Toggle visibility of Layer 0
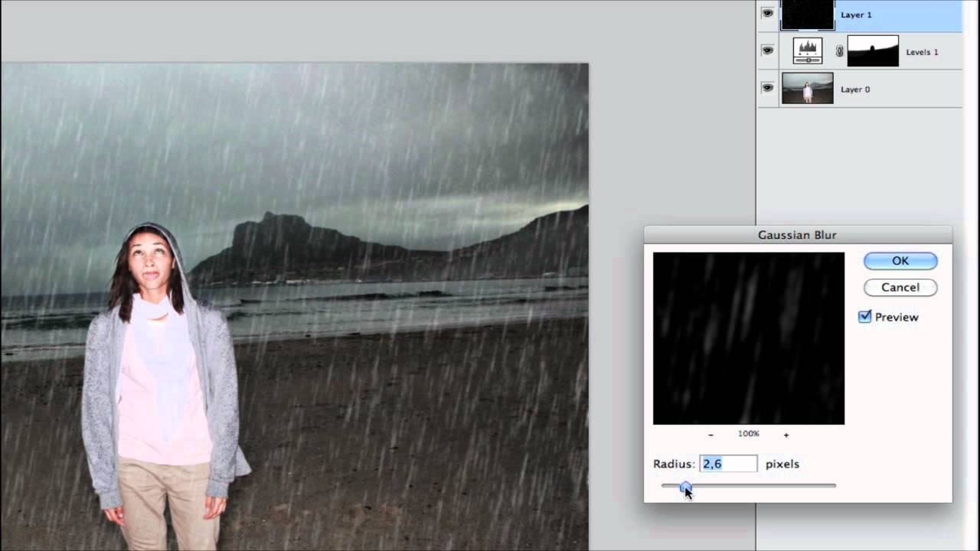The image size is (980, 551). 767,88
